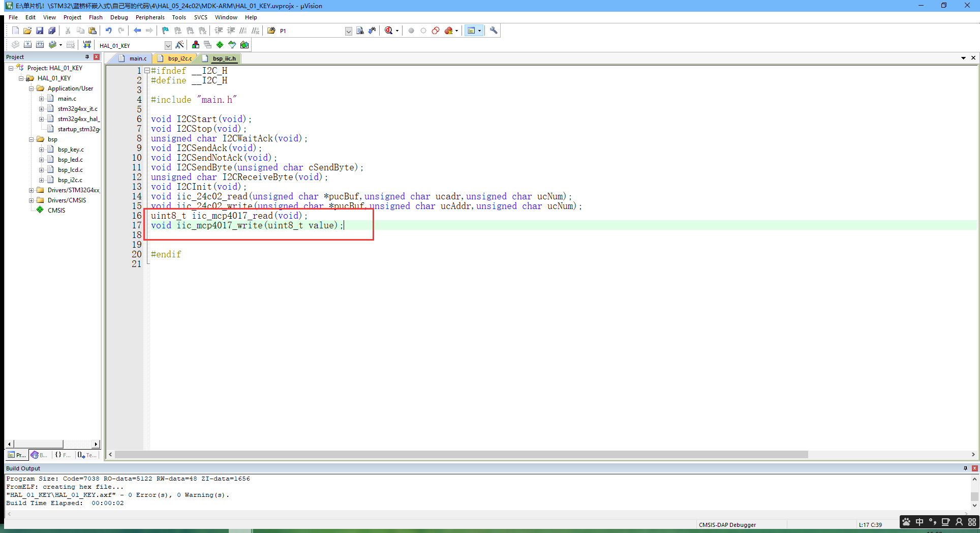The height and width of the screenshot is (533, 980).
Task: Open the target selector HAL_01_KEY dropdown
Action: 168,45
